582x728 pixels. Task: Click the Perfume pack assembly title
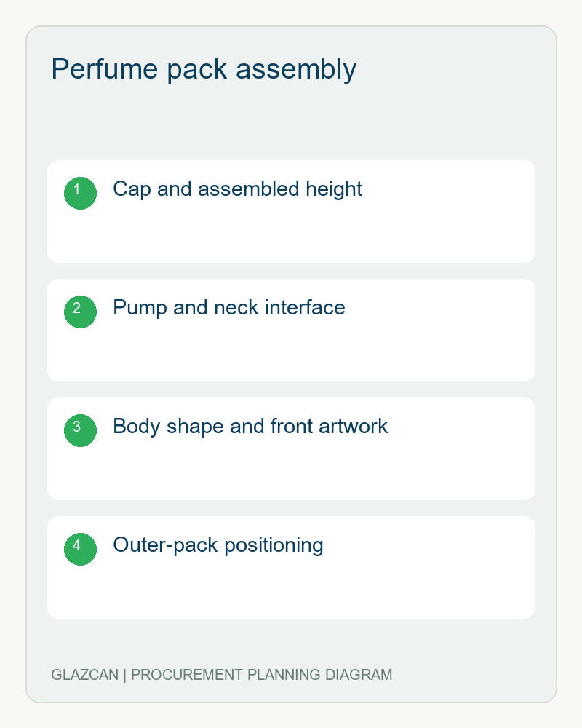click(204, 70)
